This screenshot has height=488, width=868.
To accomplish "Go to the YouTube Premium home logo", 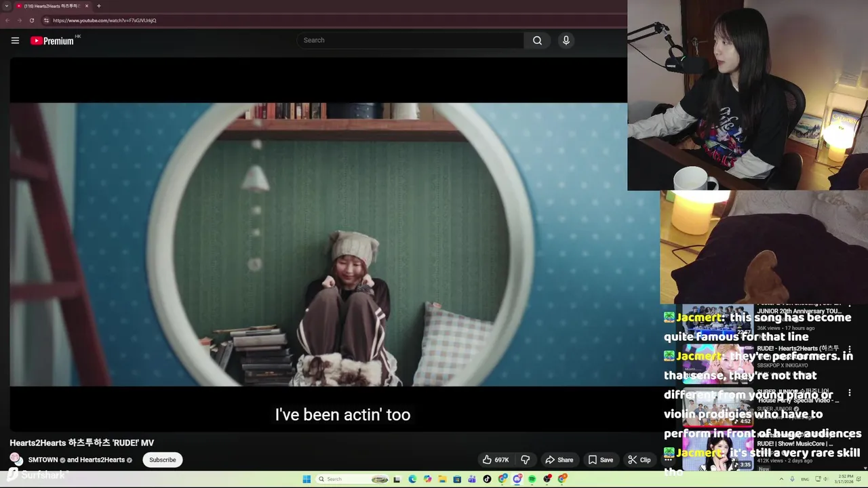I will pyautogui.click(x=52, y=41).
